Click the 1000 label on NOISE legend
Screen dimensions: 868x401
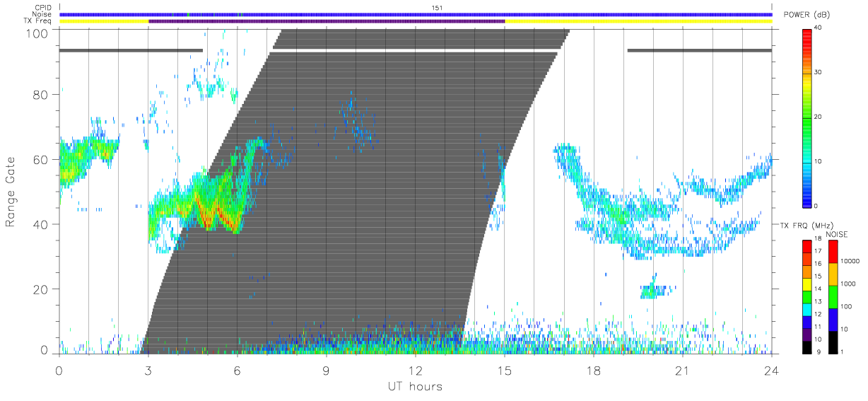pyautogui.click(x=847, y=284)
